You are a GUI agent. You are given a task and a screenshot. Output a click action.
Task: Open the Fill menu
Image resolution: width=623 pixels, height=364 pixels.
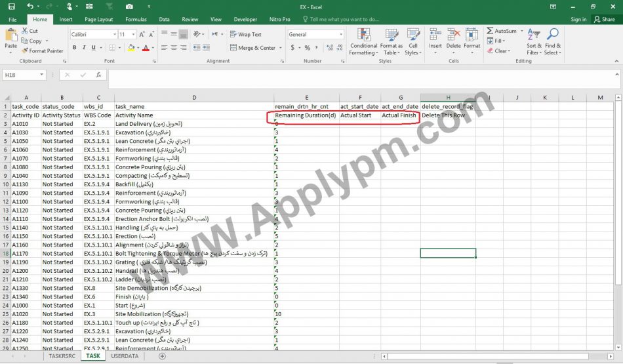[x=496, y=41]
